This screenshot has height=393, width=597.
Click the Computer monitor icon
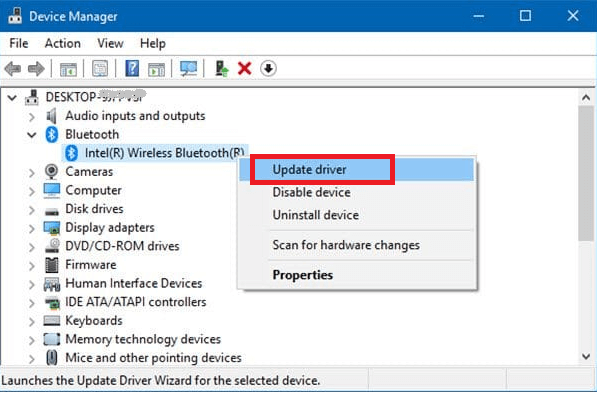click(51, 190)
